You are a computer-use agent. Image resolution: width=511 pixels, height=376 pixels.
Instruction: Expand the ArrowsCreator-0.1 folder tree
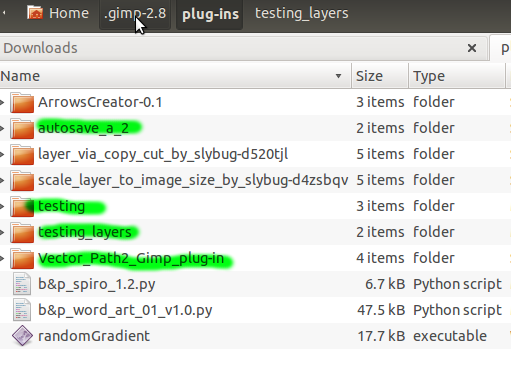[2, 102]
